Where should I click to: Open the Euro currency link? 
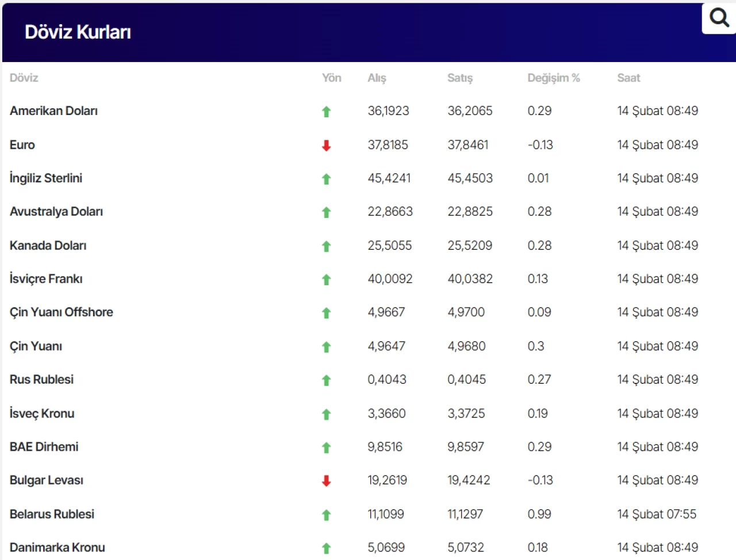(x=22, y=145)
